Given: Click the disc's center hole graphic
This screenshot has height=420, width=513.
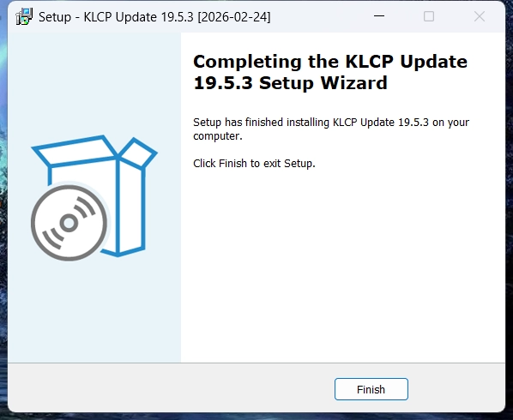Looking at the screenshot, I should (x=69, y=223).
